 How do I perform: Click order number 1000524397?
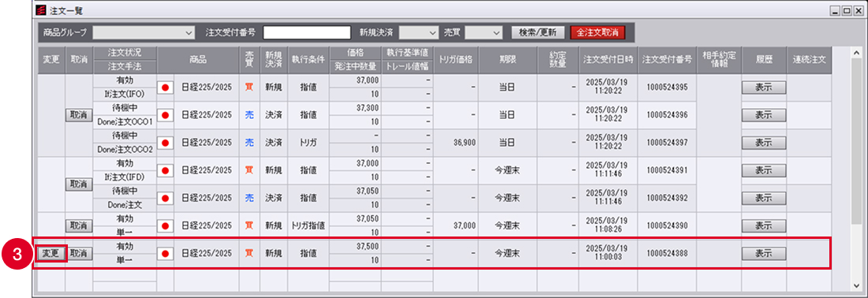click(668, 143)
